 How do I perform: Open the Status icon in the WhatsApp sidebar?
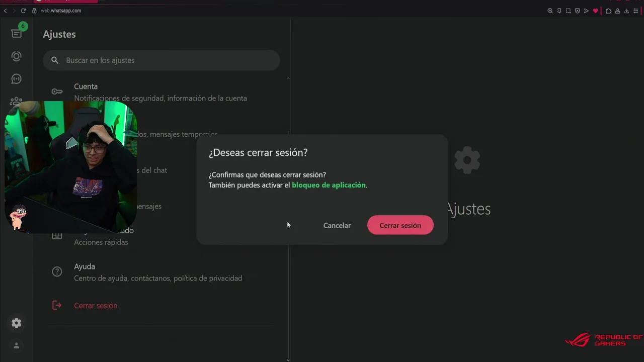[17, 56]
